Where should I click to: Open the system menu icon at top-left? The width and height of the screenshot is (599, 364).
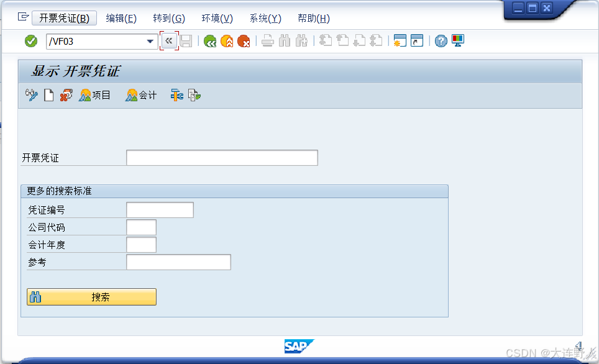pos(24,17)
